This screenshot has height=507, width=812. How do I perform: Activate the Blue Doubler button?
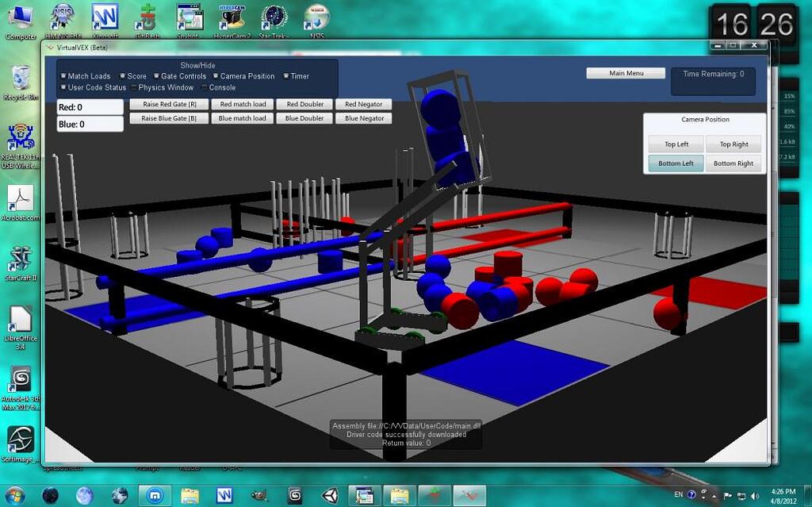(304, 117)
